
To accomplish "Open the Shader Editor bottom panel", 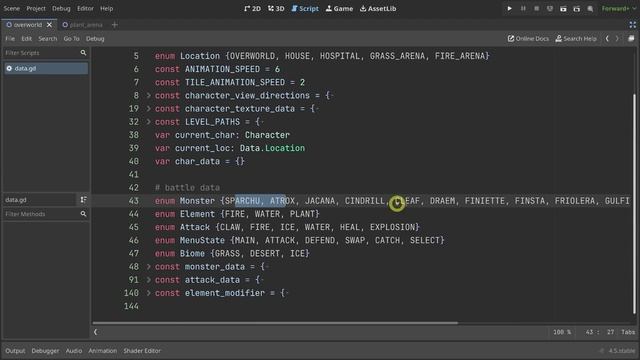I will pos(142,351).
